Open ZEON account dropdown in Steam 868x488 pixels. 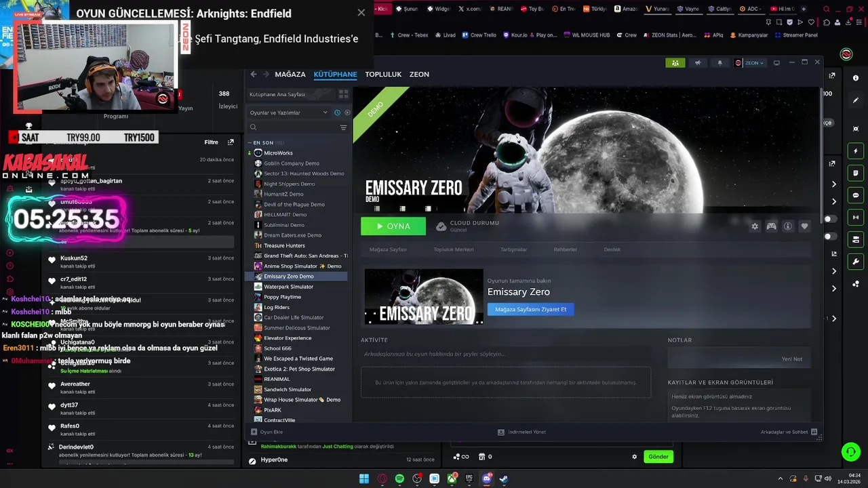749,63
